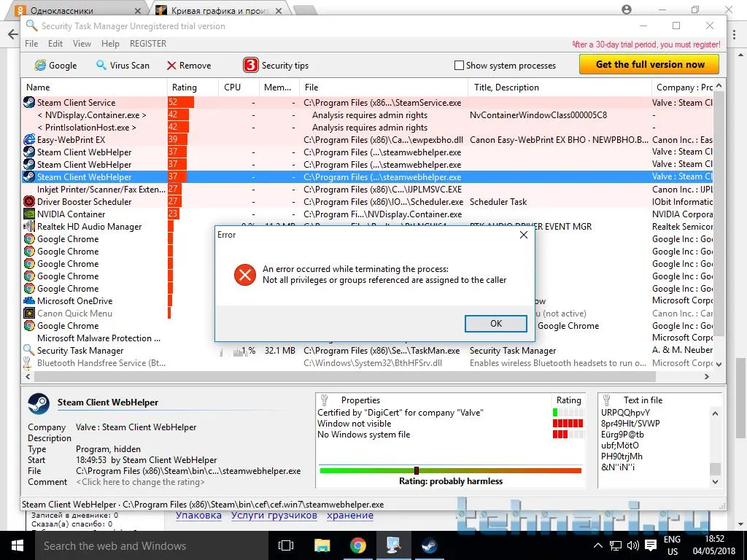The width and height of the screenshot is (747, 560).
Task: Show hidden tray icons chevron
Action: click(x=598, y=545)
